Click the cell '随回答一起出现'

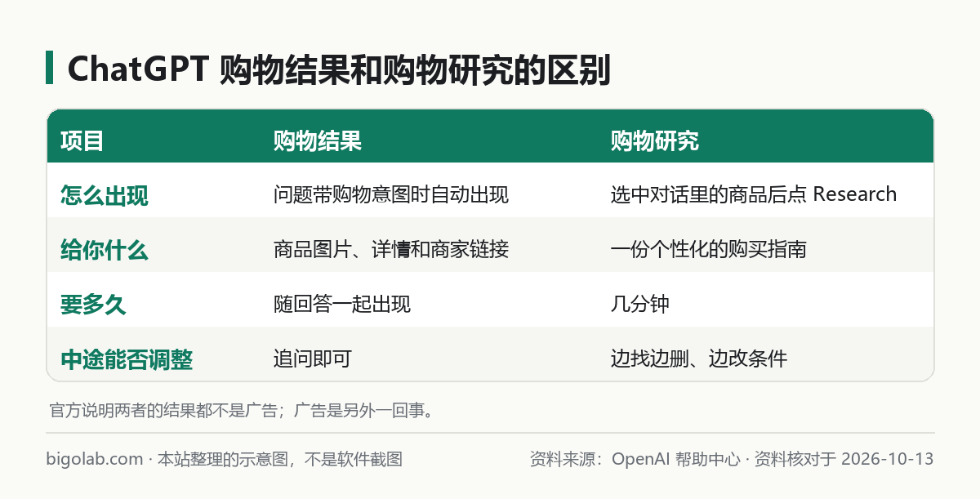(x=342, y=305)
